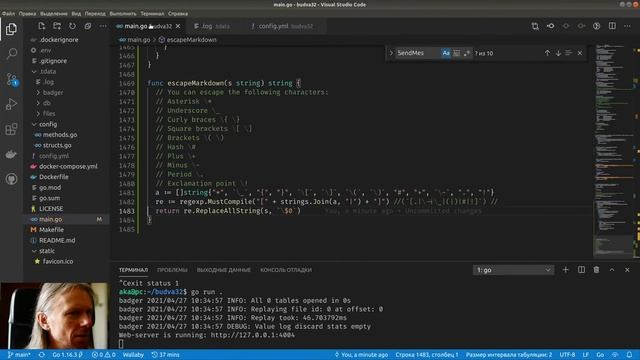Switch to ПРОБЛЕМЫ panel tab
The width and height of the screenshot is (640, 360).
point(172,270)
